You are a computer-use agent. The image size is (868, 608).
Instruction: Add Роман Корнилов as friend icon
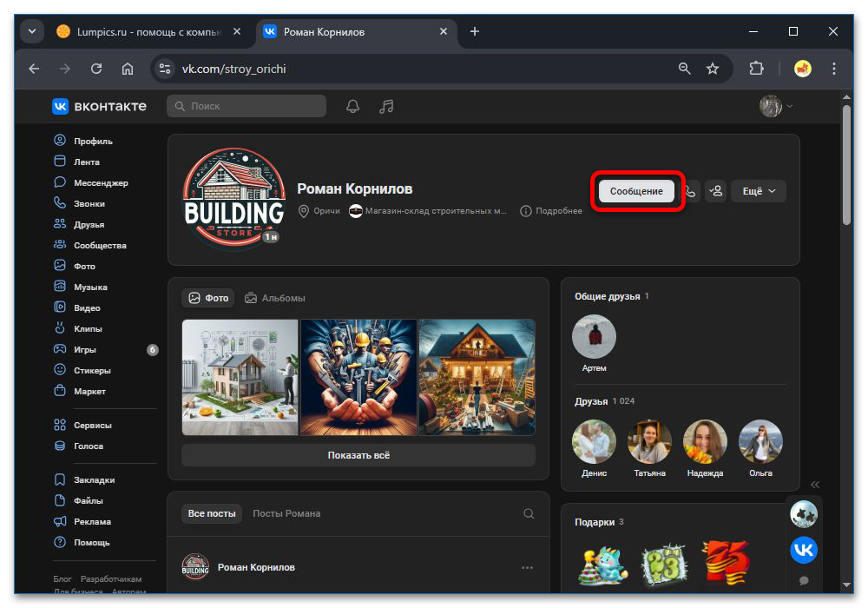(716, 191)
